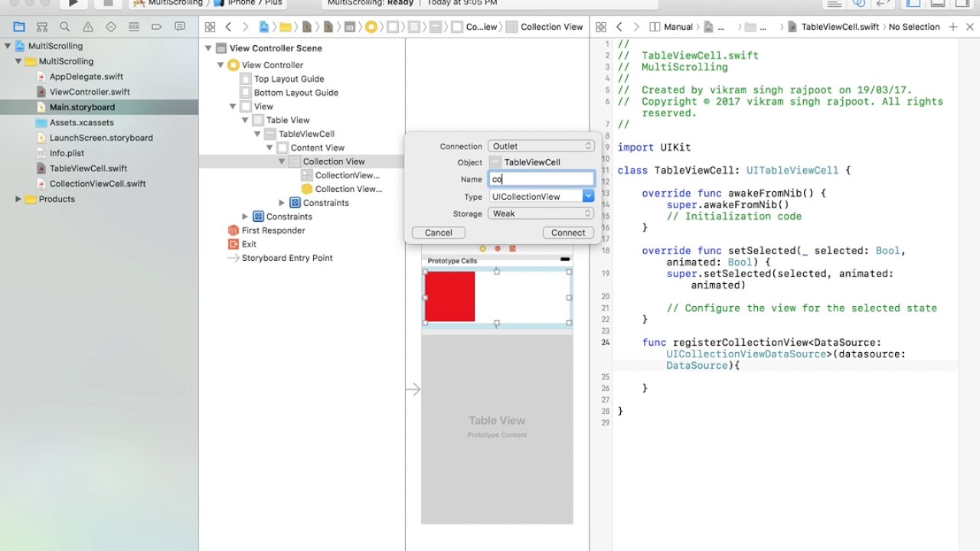Select LaunchScreen.storyboard in navigator
Image resolution: width=980 pixels, height=551 pixels.
(101, 138)
